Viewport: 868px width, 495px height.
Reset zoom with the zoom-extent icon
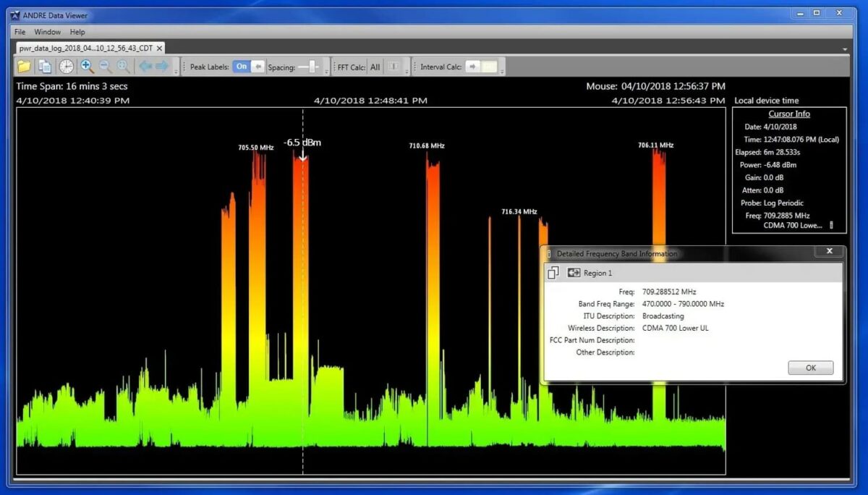(123, 66)
